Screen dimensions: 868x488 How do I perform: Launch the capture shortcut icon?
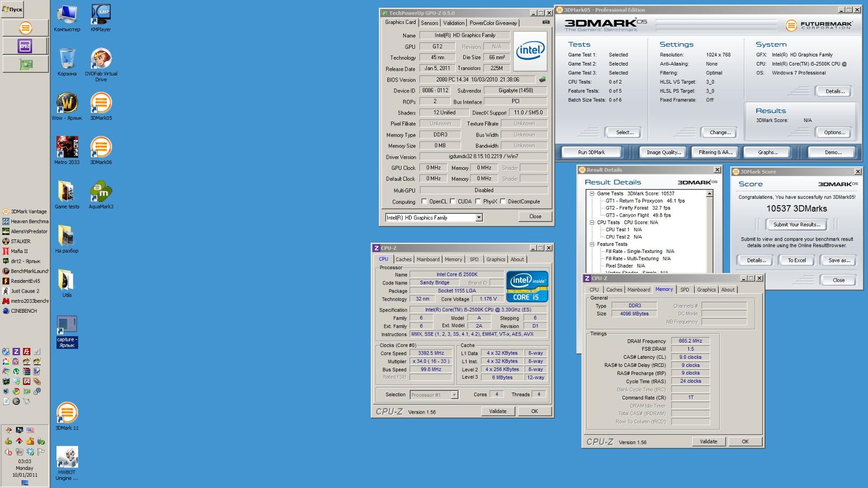point(67,332)
